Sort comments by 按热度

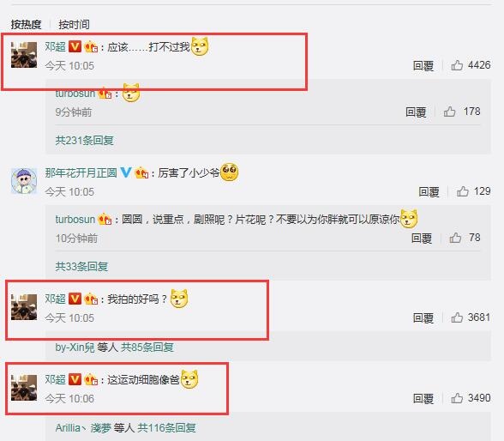(26, 24)
